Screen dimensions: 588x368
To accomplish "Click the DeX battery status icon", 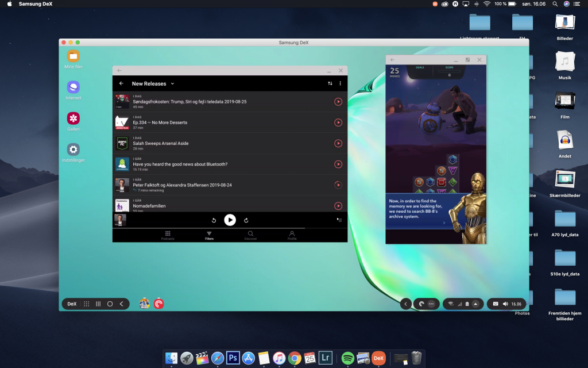I will click(467, 304).
